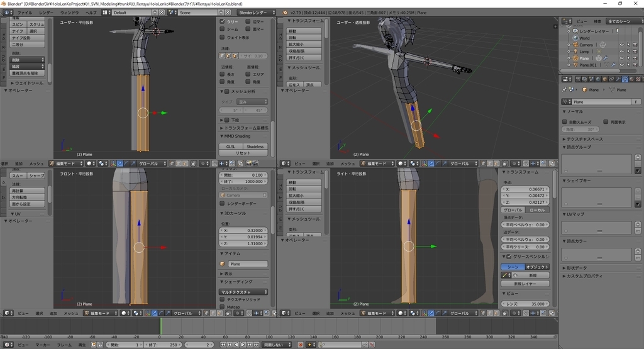Click the snap magnet icon in top-right viewport header
The width and height of the screenshot is (644, 349).
[526, 163]
